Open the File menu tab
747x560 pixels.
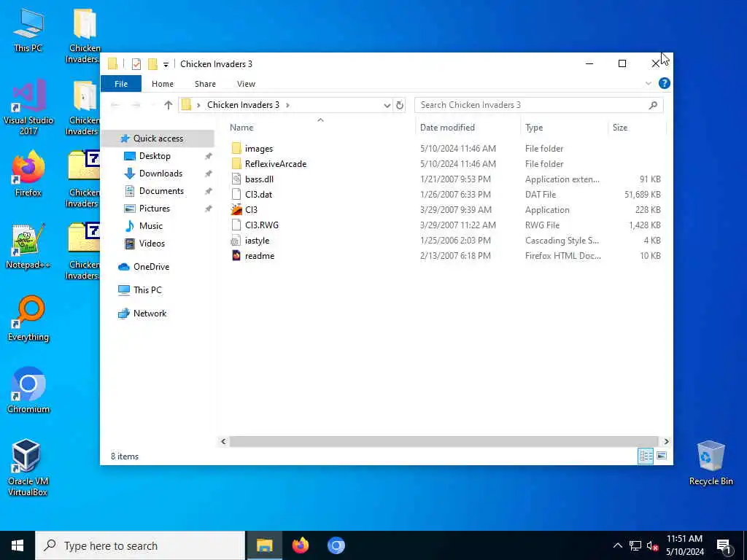[121, 83]
